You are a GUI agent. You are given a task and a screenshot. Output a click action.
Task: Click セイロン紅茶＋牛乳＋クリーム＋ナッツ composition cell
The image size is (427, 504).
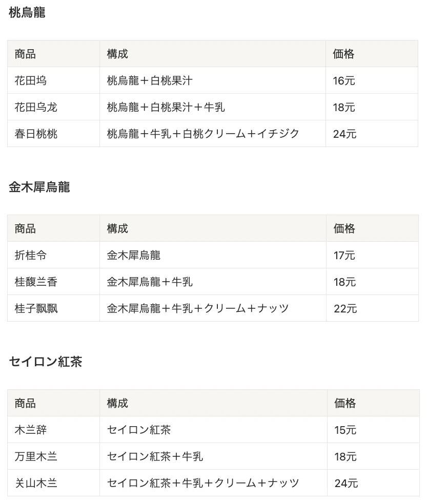(x=214, y=483)
